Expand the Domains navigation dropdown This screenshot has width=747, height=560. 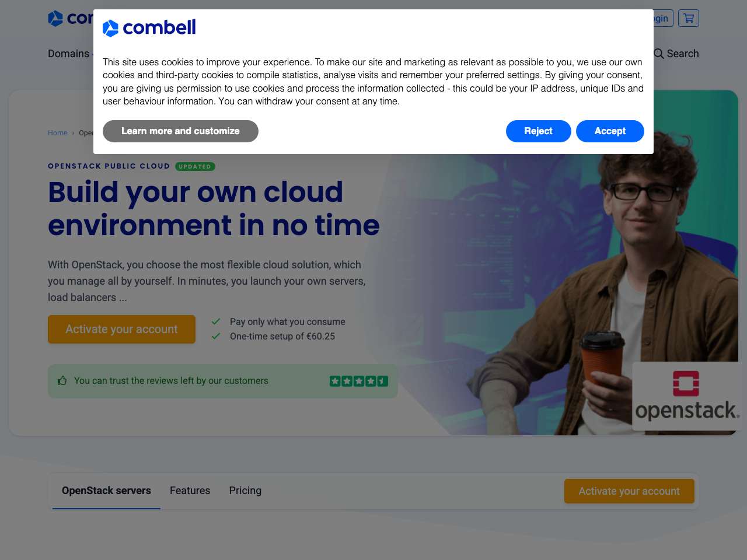[x=69, y=54]
